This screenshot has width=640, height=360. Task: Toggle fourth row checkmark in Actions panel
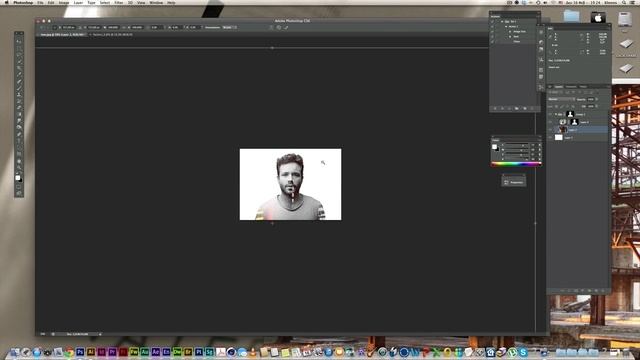[492, 36]
